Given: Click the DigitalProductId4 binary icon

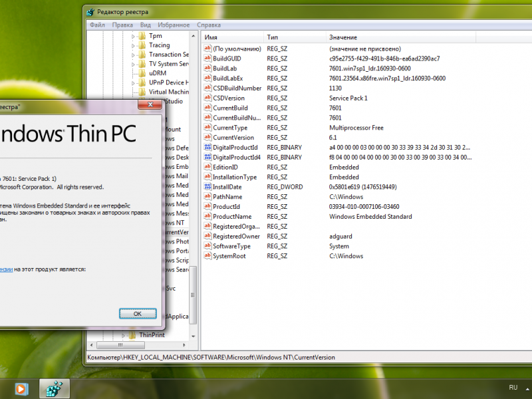Looking at the screenshot, I should (207, 157).
